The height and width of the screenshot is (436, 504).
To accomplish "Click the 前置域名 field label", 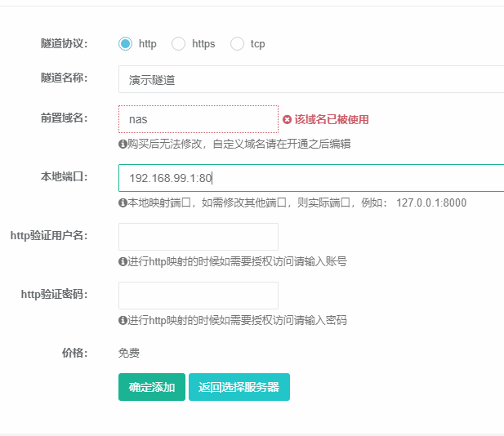I will pos(64,118).
